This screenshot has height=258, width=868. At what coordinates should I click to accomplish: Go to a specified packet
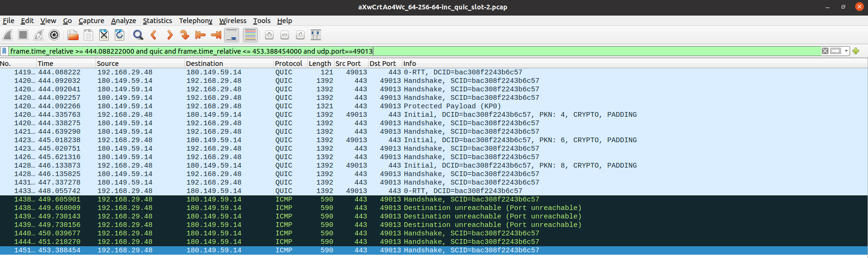coord(185,35)
